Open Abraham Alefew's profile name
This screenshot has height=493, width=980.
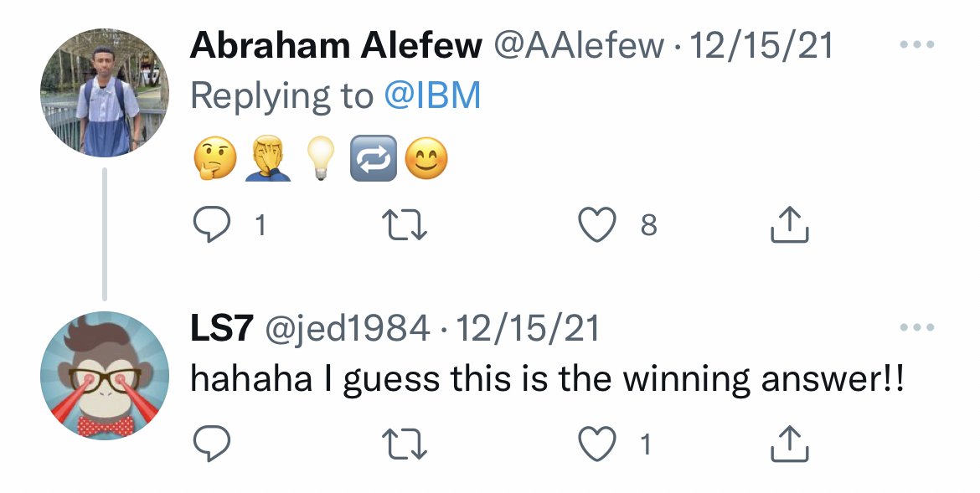[336, 46]
